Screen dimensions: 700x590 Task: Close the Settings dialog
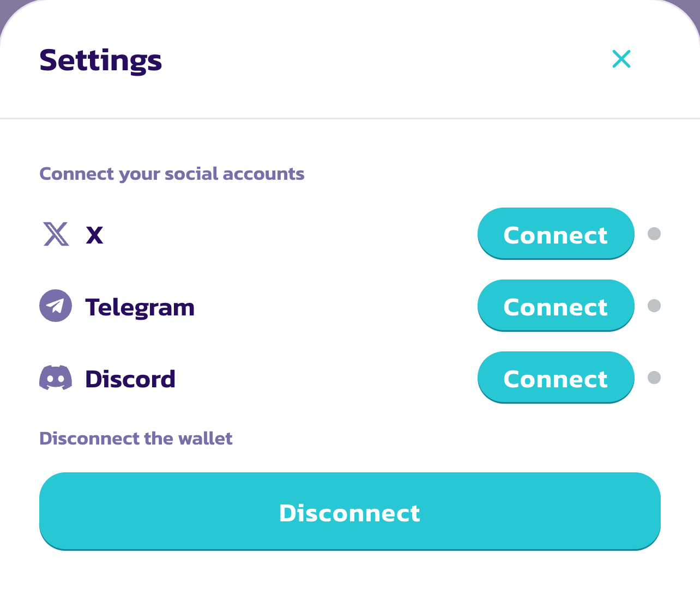tap(621, 59)
